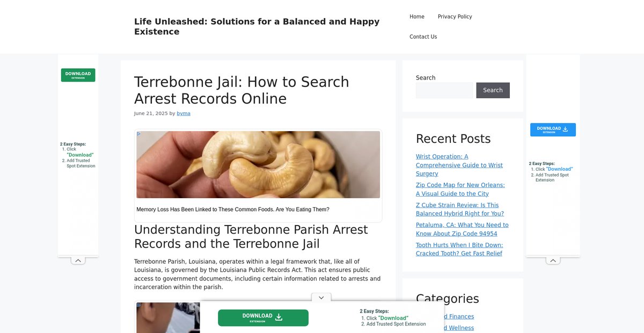Open author link byma
Viewport: 644px width, 333px height.
tap(184, 113)
